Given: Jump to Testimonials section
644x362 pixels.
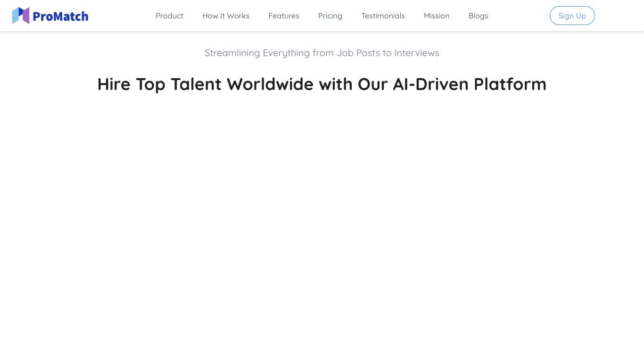Looking at the screenshot, I should [383, 16].
